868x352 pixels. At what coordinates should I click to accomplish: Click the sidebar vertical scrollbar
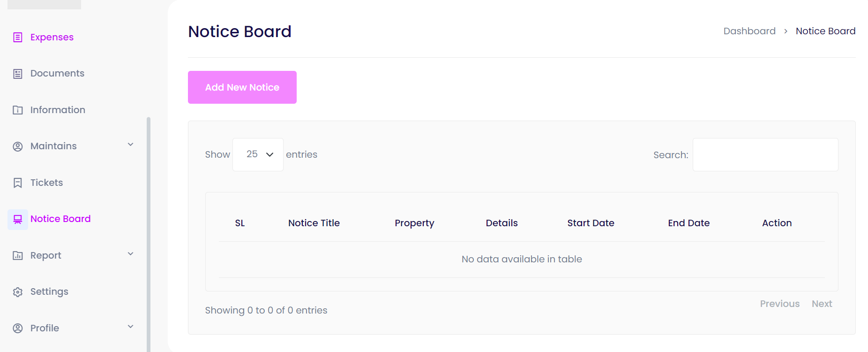[x=149, y=235]
